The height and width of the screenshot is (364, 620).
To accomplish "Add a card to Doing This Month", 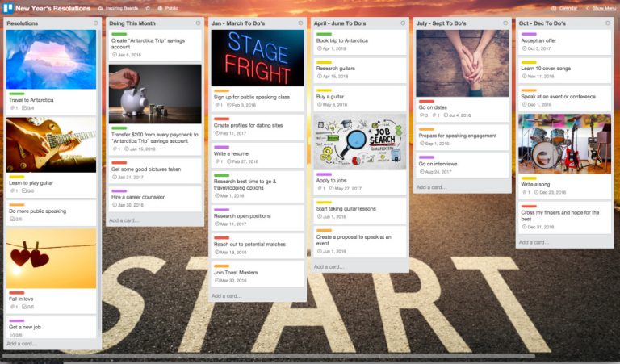I will [124, 220].
